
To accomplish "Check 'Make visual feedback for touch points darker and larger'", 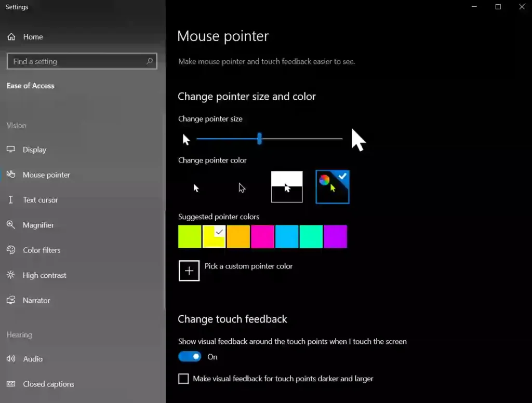I will tap(183, 379).
